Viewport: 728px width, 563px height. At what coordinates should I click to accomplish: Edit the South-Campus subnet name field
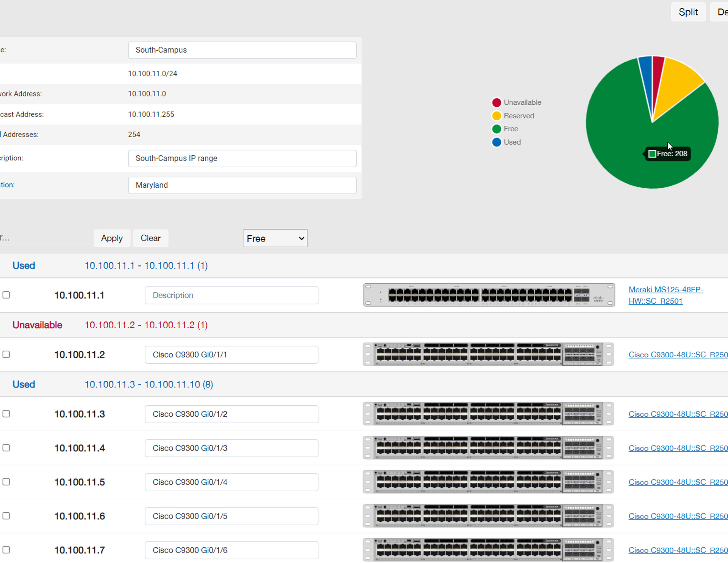coord(242,50)
